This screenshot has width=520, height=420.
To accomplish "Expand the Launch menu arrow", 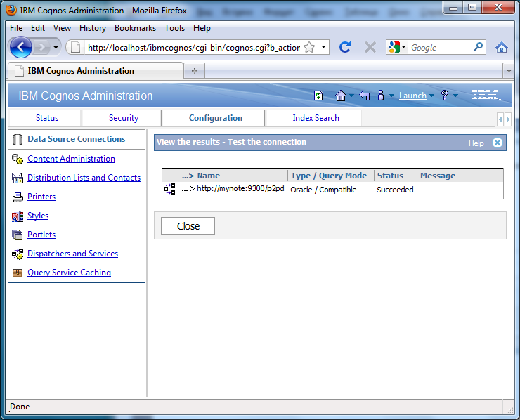I will coord(431,96).
